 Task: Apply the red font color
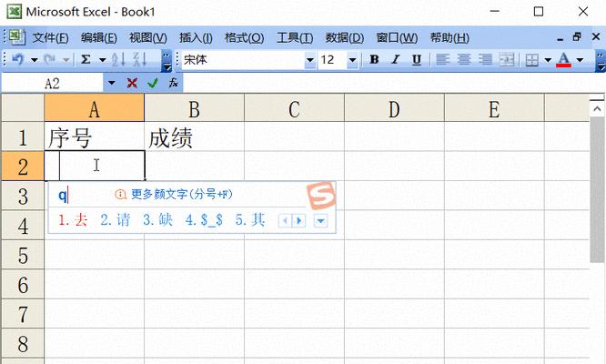pos(563,59)
